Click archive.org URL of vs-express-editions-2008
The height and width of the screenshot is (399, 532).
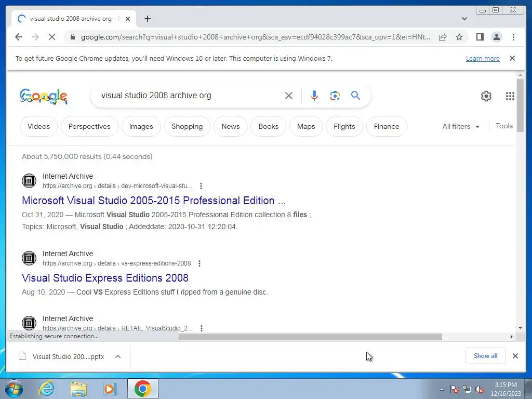pyautogui.click(x=117, y=263)
